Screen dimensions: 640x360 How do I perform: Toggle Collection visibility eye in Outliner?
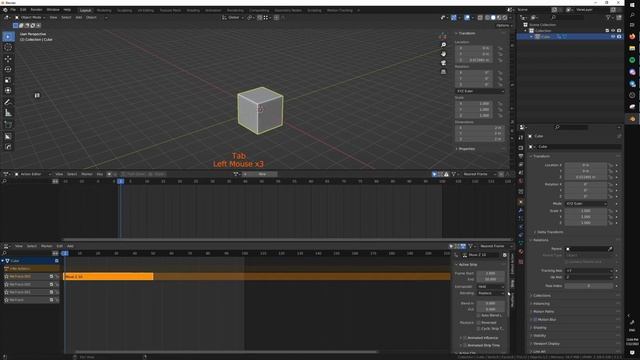pos(613,31)
